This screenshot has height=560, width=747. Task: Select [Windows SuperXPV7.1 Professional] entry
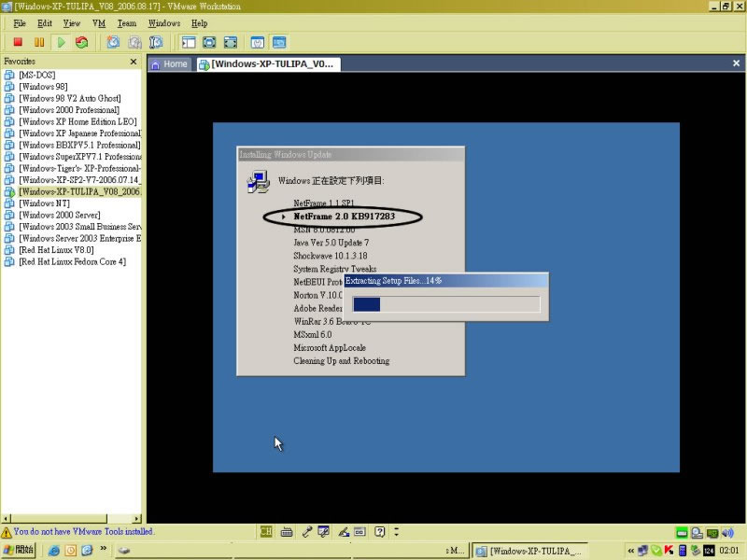(x=73, y=157)
